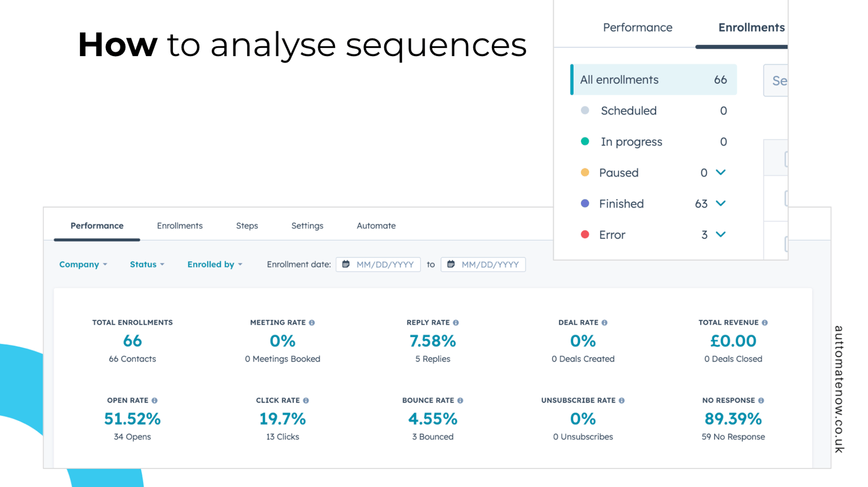Screen dimensions: 868x487
Task: Open the Status filter dropdown
Action: [146, 264]
